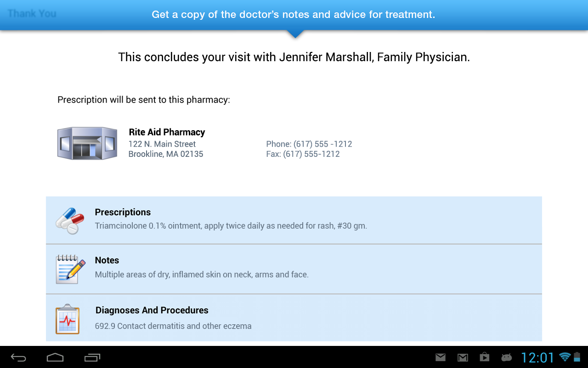Tap the Wi-Fi signal status icon

565,357
